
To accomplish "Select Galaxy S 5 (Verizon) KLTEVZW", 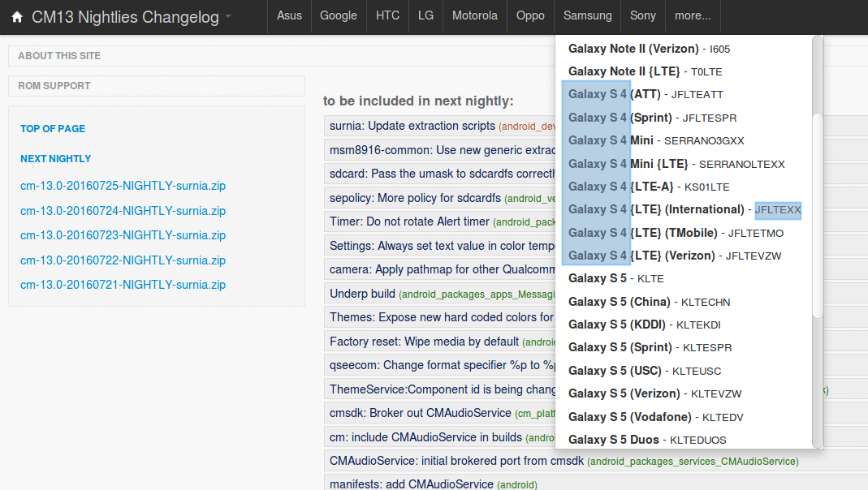I will coord(654,393).
